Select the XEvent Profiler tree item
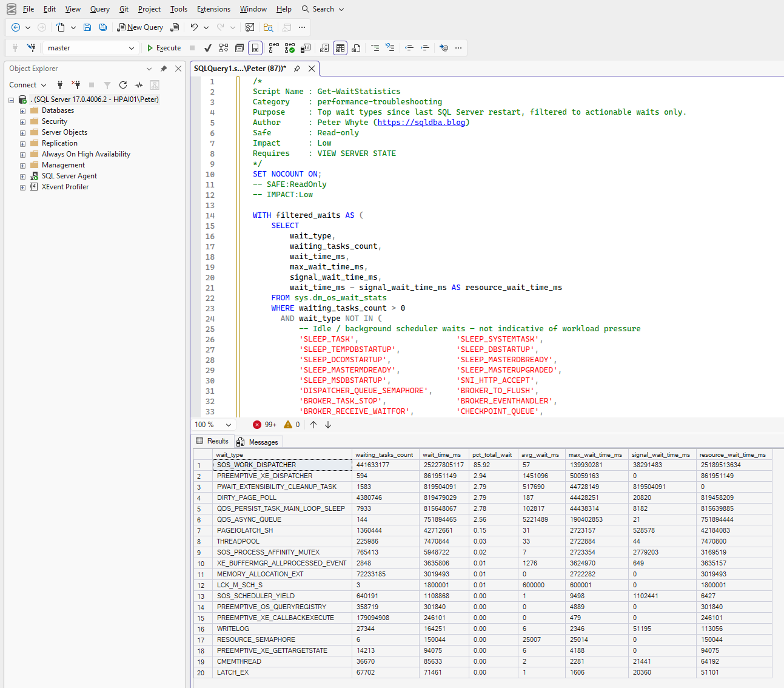Image resolution: width=784 pixels, height=688 pixels. point(65,187)
